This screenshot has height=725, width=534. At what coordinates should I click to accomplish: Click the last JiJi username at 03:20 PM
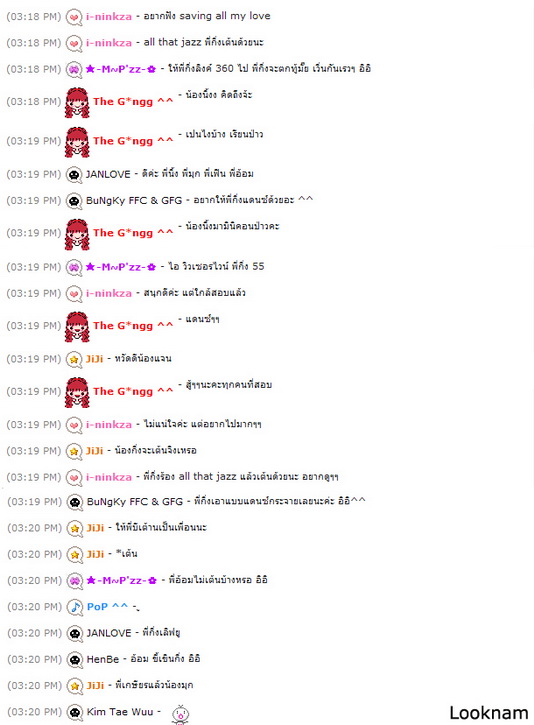[x=95, y=685]
